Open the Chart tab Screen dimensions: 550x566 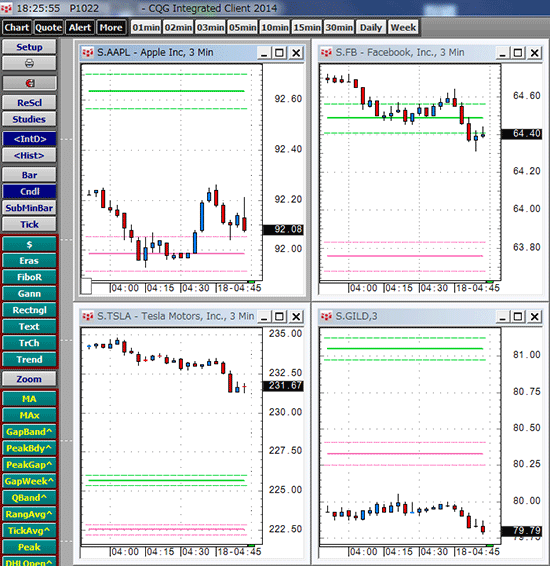point(17,27)
